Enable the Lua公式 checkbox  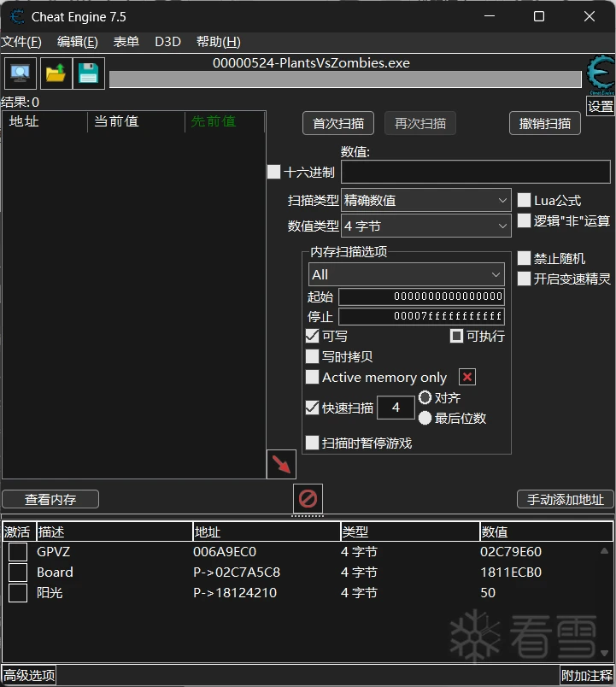coord(524,200)
